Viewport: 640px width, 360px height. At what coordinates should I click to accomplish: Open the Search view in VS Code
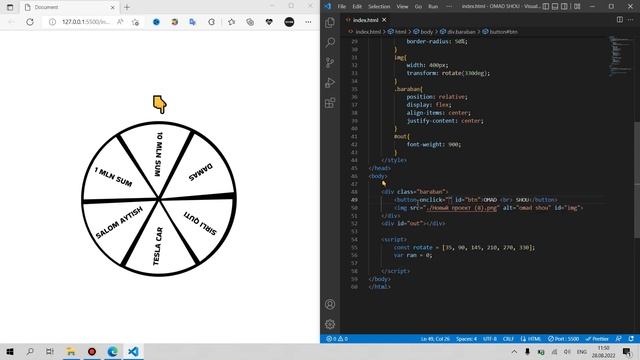(x=330, y=42)
